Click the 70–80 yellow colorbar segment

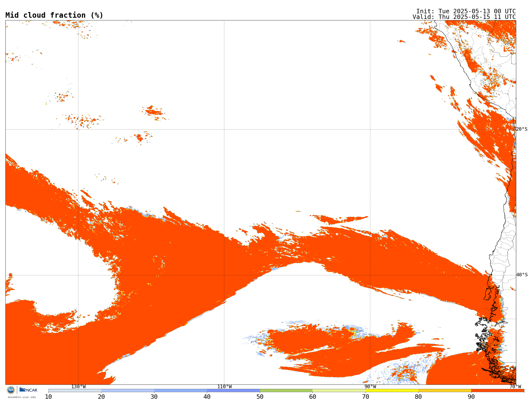(392, 391)
